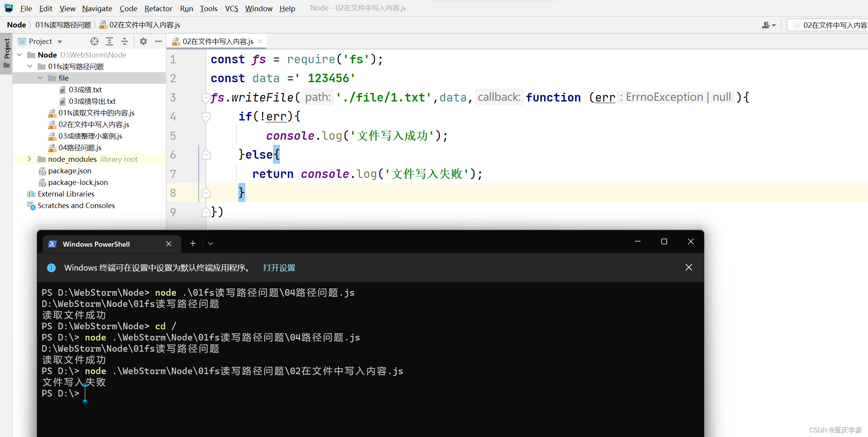The height and width of the screenshot is (437, 868).
Task: Open the Navigate menu
Action: pyautogui.click(x=97, y=8)
